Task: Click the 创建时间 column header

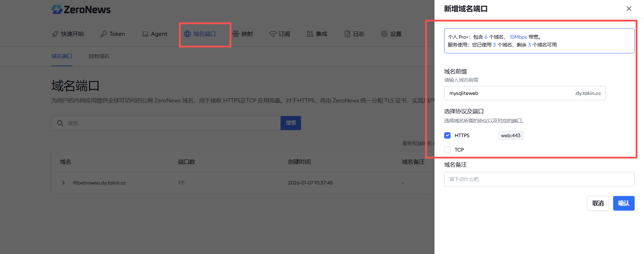Action: [x=299, y=162]
